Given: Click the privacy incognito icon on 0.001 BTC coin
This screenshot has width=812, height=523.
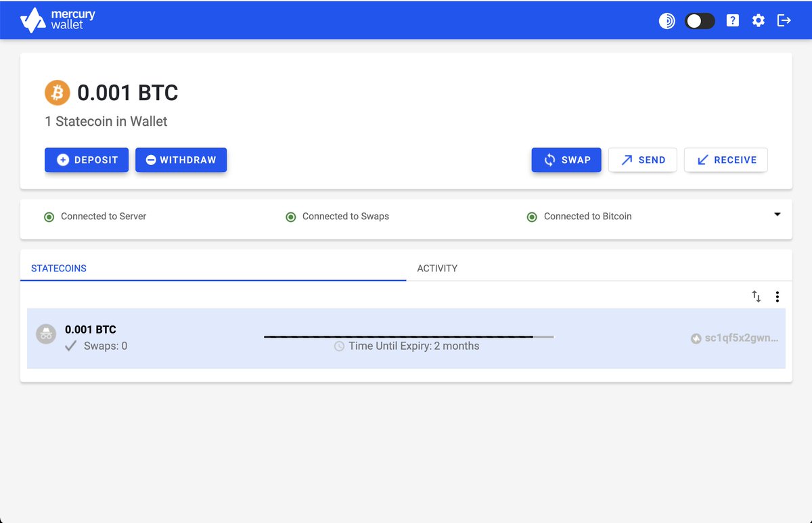Looking at the screenshot, I should click(x=46, y=334).
